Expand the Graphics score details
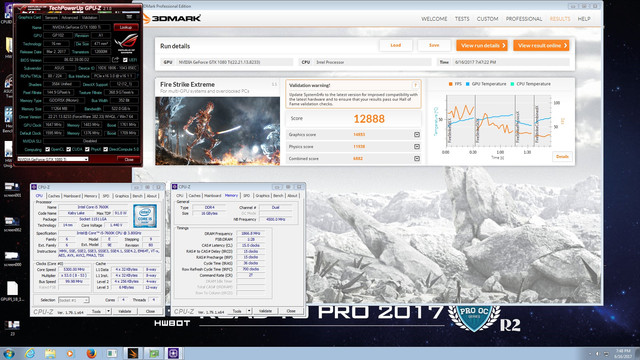This screenshot has width=640, height=360. coord(417,134)
